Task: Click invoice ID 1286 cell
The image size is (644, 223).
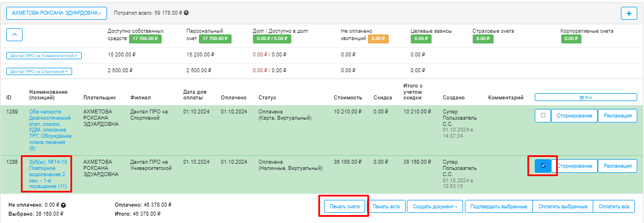Action: (12, 161)
